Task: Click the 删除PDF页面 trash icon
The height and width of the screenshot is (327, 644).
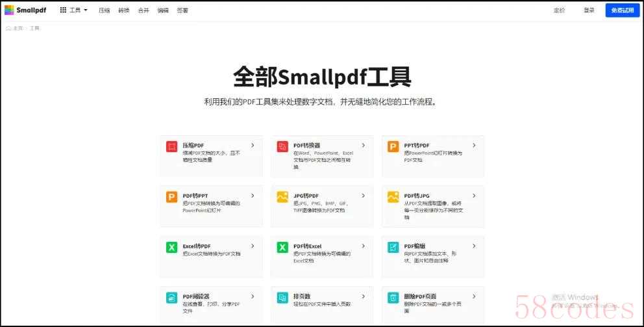Action: [393, 297]
